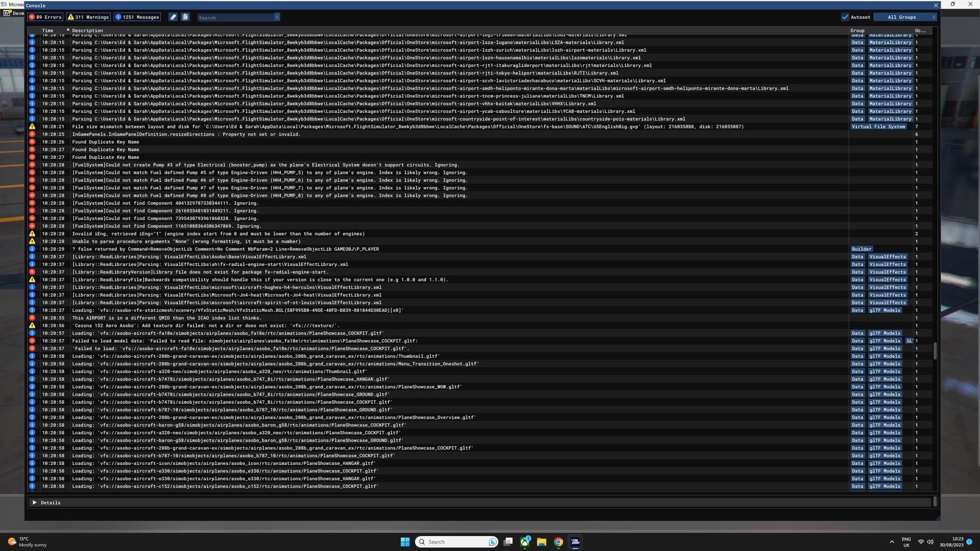Click the error icon on 'Failed to load model data'
This screenshot has width=980, height=551.
tap(32, 341)
